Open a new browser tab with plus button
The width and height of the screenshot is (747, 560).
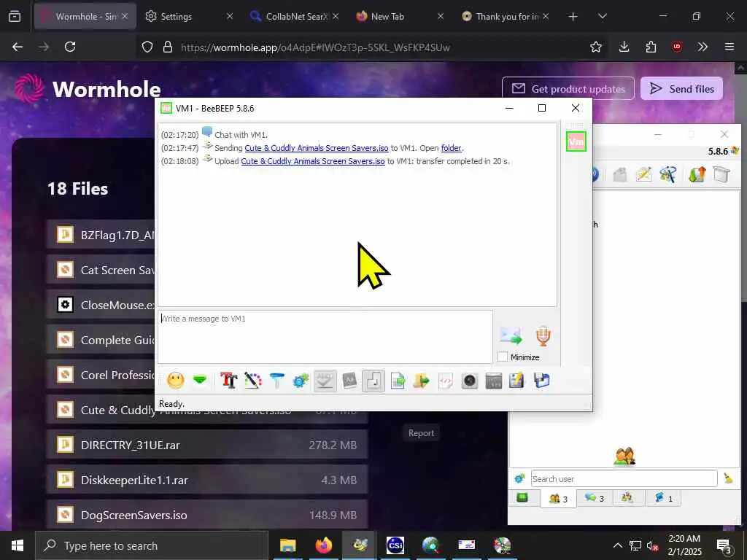[x=573, y=16]
